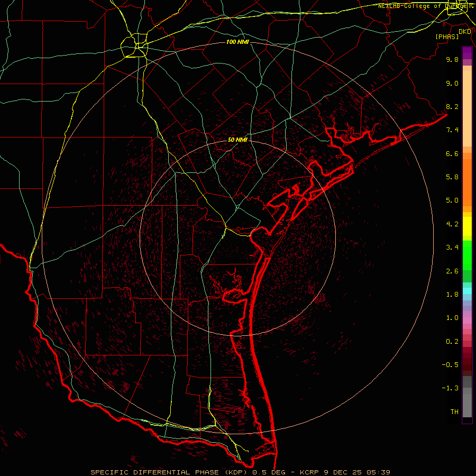Select the 9.0 scale value
This screenshot has height=476, width=476.
(452, 83)
